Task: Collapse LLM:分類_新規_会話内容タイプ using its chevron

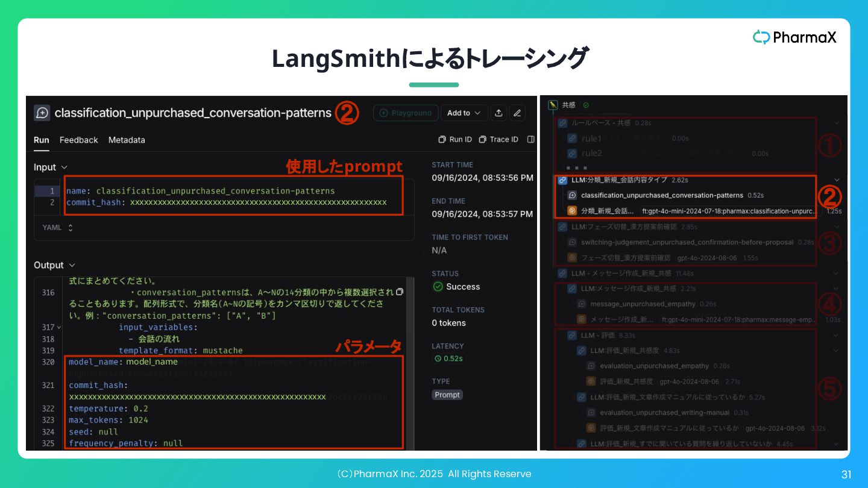Action: coord(836,180)
